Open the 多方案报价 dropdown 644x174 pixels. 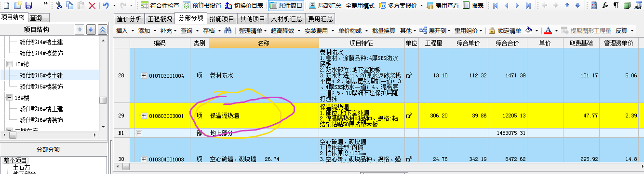401,6
